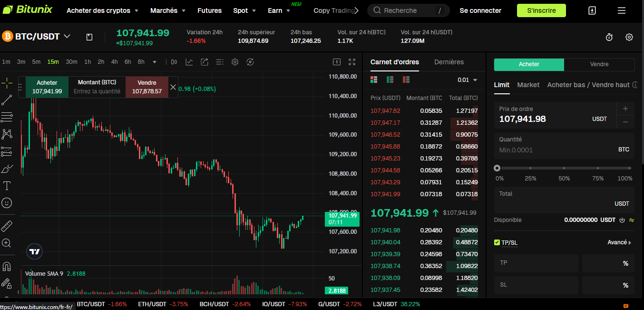
Task: Select the trend line drawing tool
Action: point(7,100)
